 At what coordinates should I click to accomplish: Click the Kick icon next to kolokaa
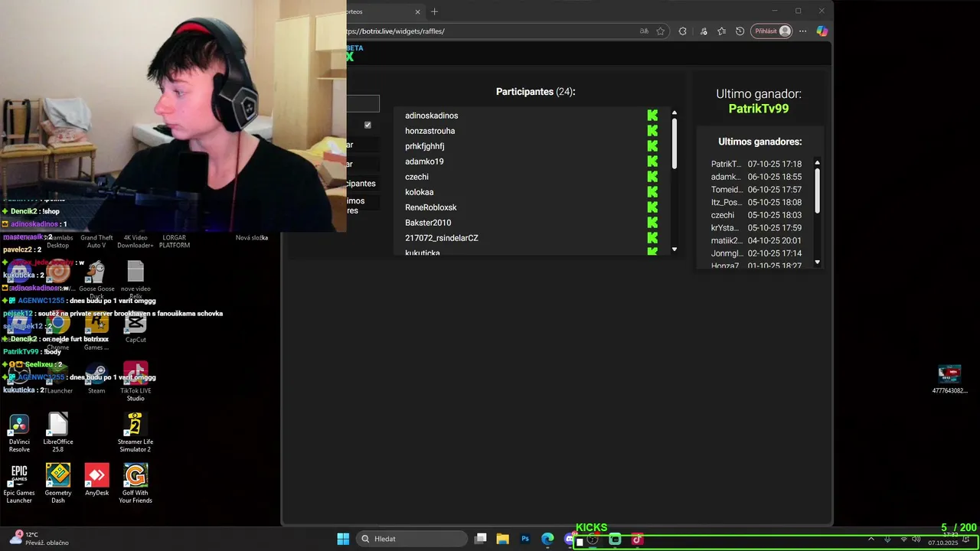(x=652, y=192)
